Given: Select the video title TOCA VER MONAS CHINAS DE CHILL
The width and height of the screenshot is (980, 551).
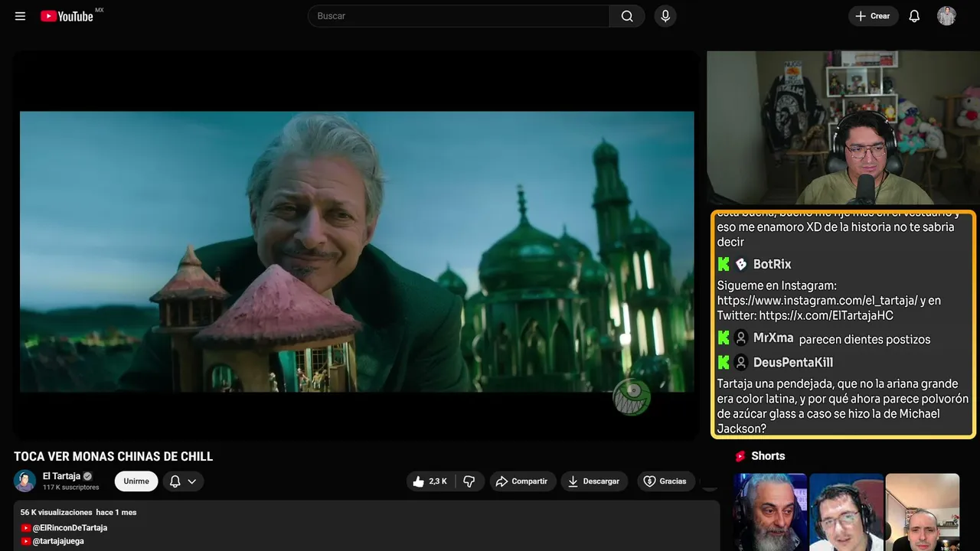Looking at the screenshot, I should (113, 457).
